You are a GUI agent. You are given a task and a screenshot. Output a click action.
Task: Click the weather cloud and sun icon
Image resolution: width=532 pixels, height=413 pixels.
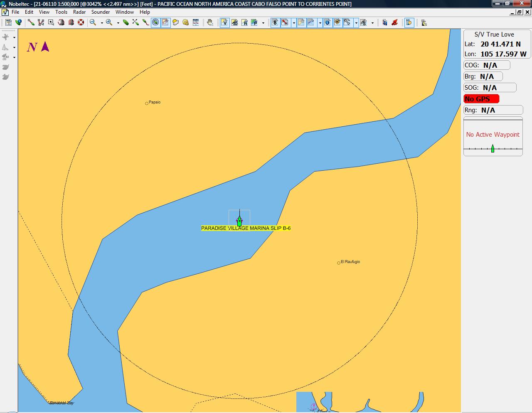pos(175,22)
